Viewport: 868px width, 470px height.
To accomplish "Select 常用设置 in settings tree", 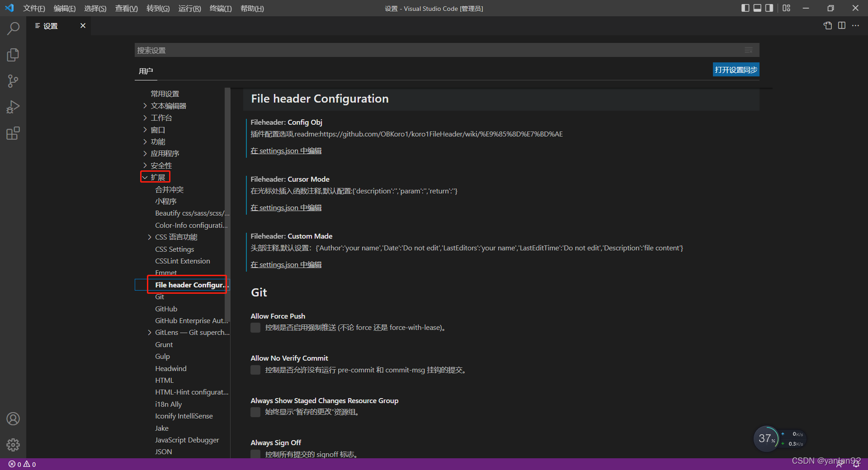I will coord(165,94).
